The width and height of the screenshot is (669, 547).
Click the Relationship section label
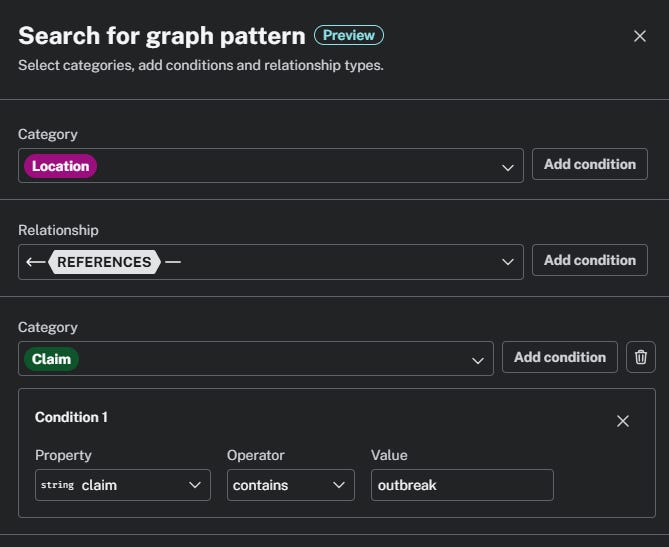[58, 230]
